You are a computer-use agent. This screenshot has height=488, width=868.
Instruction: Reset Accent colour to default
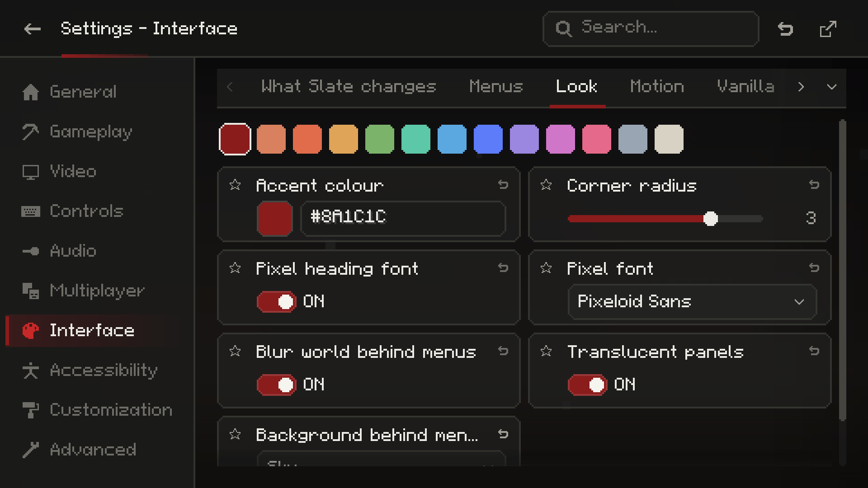(503, 185)
